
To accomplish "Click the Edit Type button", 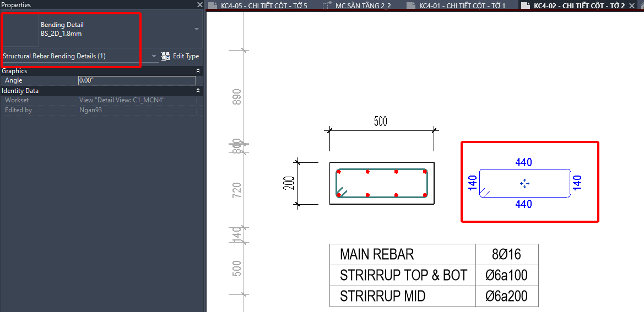I will point(180,56).
